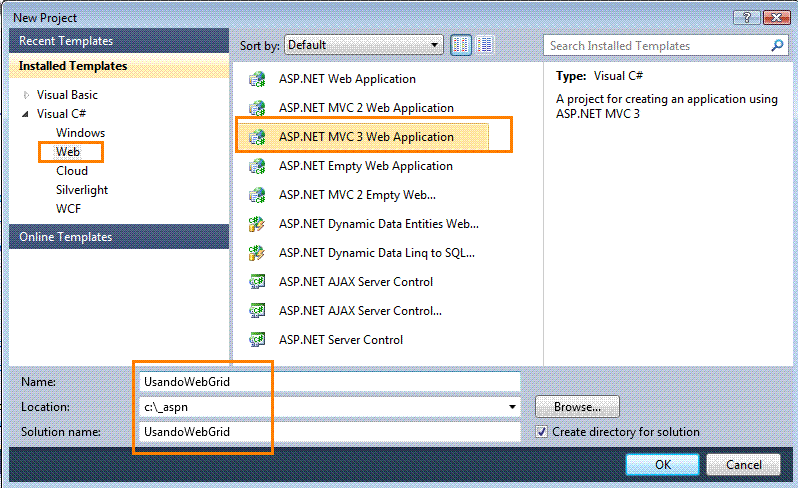Click the Cancel button
This screenshot has width=798, height=488.
click(744, 465)
